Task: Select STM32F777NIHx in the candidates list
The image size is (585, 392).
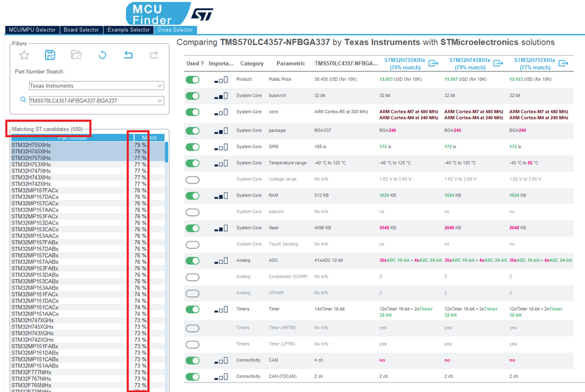Action: (88, 372)
